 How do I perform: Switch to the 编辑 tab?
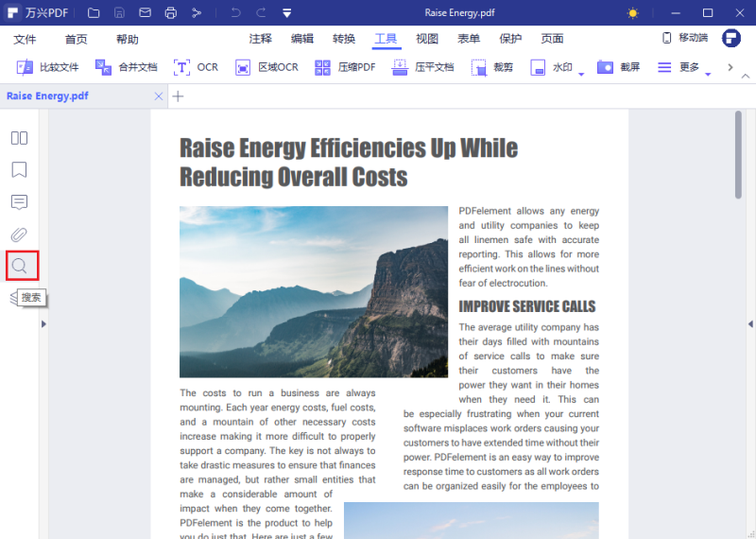pos(302,39)
